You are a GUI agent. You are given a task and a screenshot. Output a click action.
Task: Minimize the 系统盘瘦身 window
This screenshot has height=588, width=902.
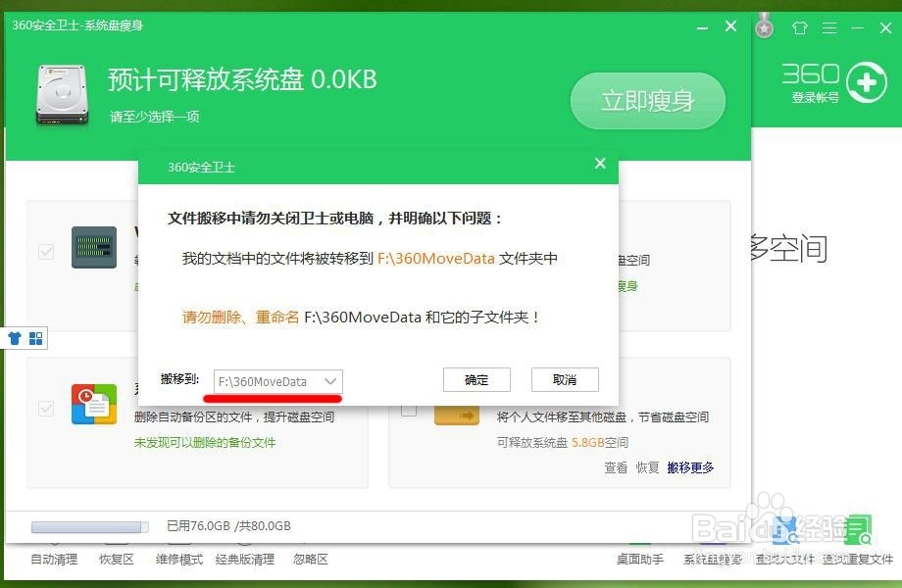click(702, 27)
